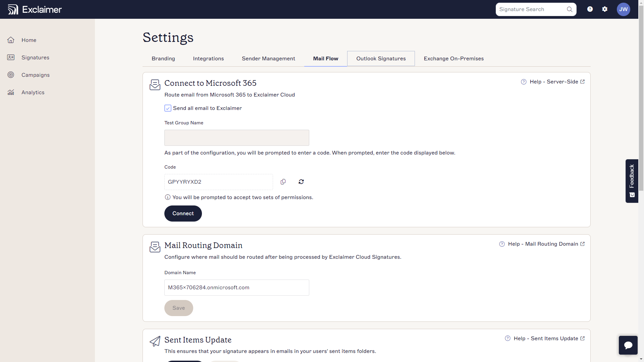
Task: Open the Feedback panel on the right
Action: point(632,181)
